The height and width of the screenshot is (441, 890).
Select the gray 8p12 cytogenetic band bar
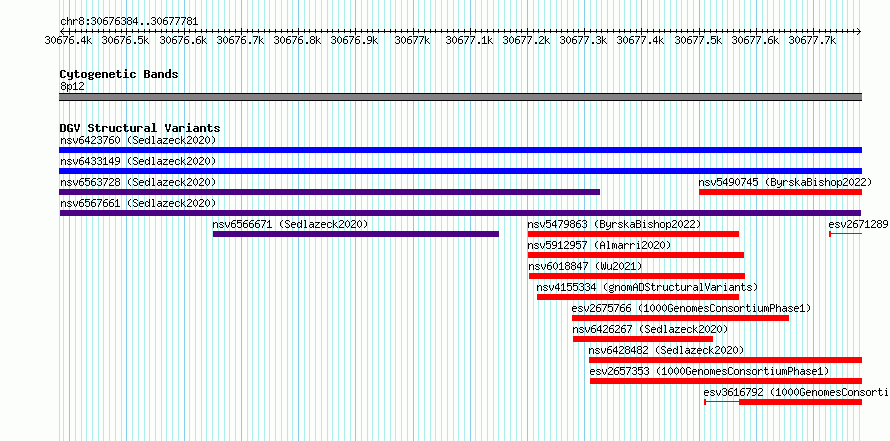click(460, 97)
